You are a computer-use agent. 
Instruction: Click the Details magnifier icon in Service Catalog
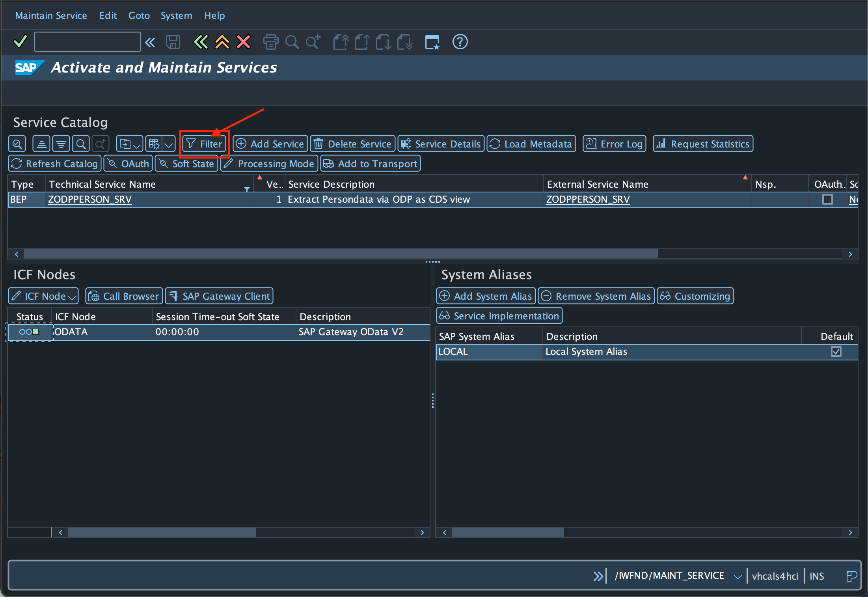(x=17, y=144)
